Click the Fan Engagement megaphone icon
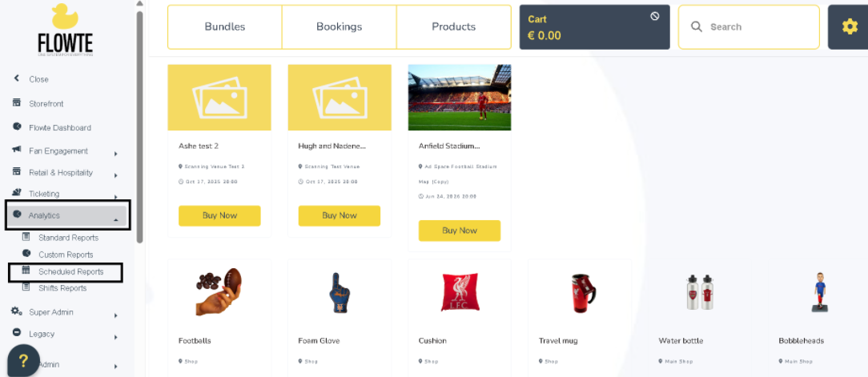868x377 pixels. click(x=17, y=150)
